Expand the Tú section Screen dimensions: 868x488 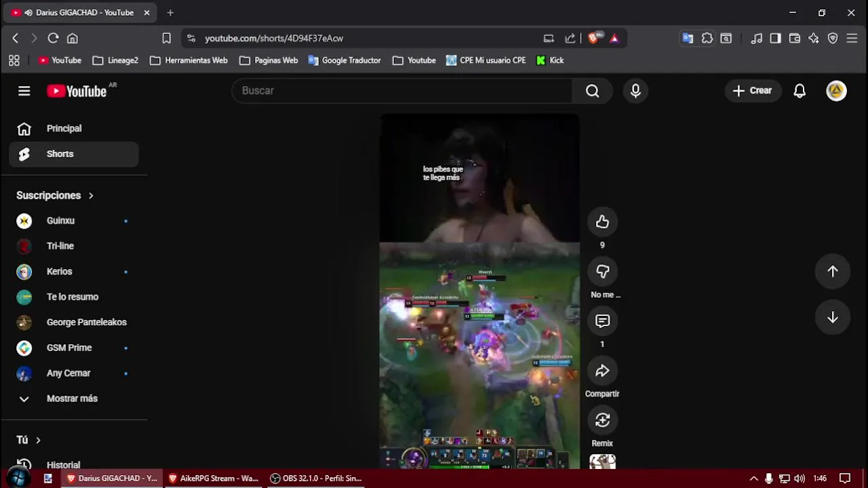28,440
